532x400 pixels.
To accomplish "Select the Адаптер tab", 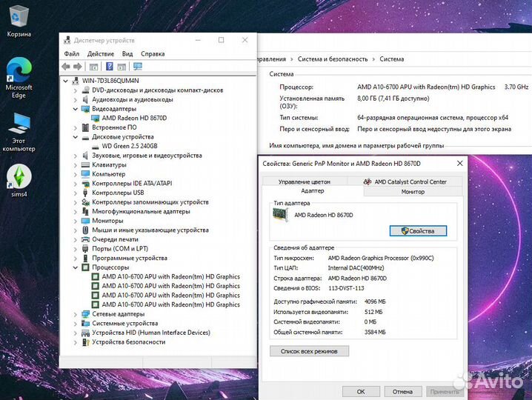I will [x=313, y=191].
